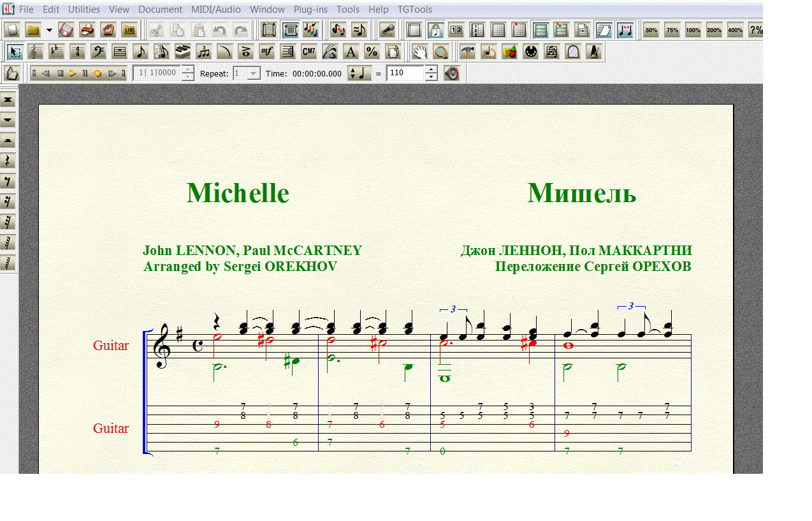Select the Clef tool bass clef icon
The height and width of the screenshot is (521, 812).
[98, 52]
